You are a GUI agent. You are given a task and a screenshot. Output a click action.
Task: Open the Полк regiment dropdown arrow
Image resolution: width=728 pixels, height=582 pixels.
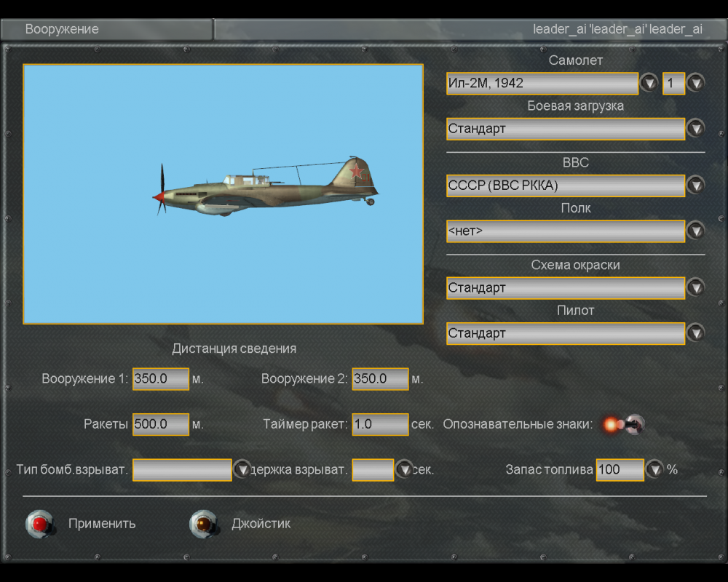point(696,231)
